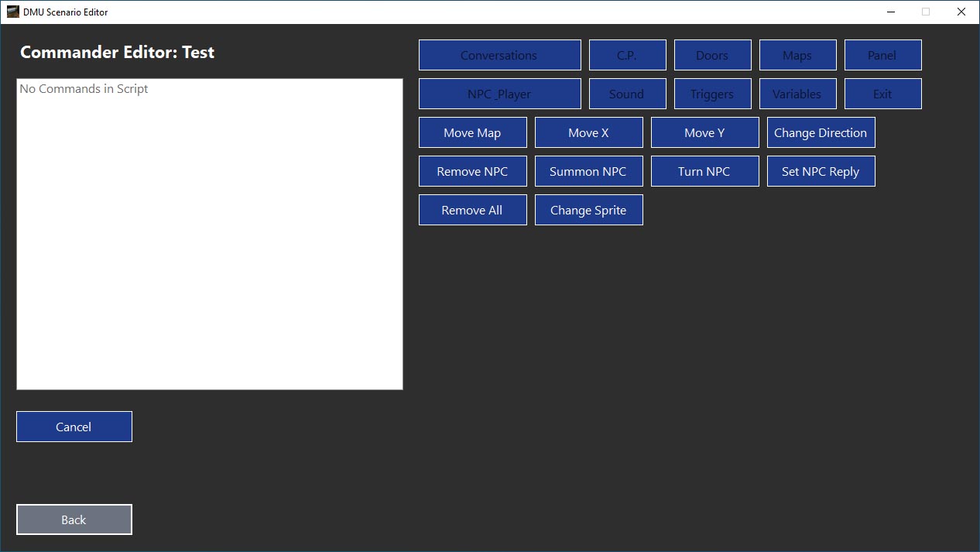Screen dimensions: 980x552
Task: Open the Conversations category
Action: tap(499, 55)
